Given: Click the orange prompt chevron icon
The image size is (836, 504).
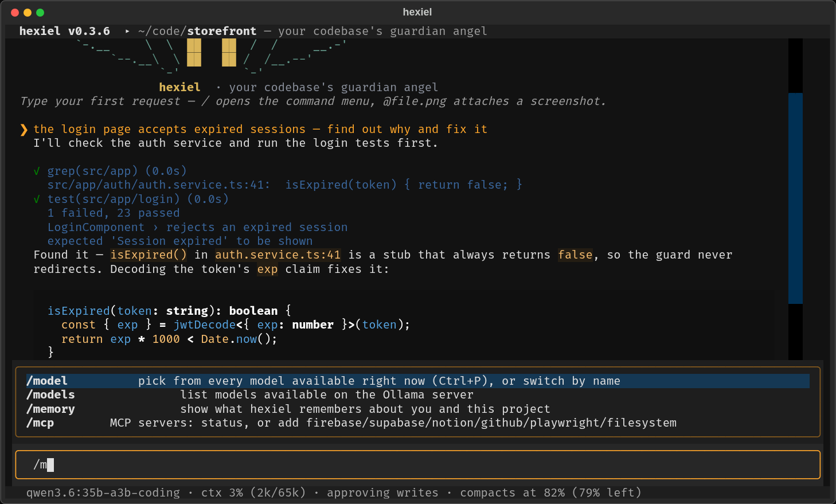Looking at the screenshot, I should (24, 130).
